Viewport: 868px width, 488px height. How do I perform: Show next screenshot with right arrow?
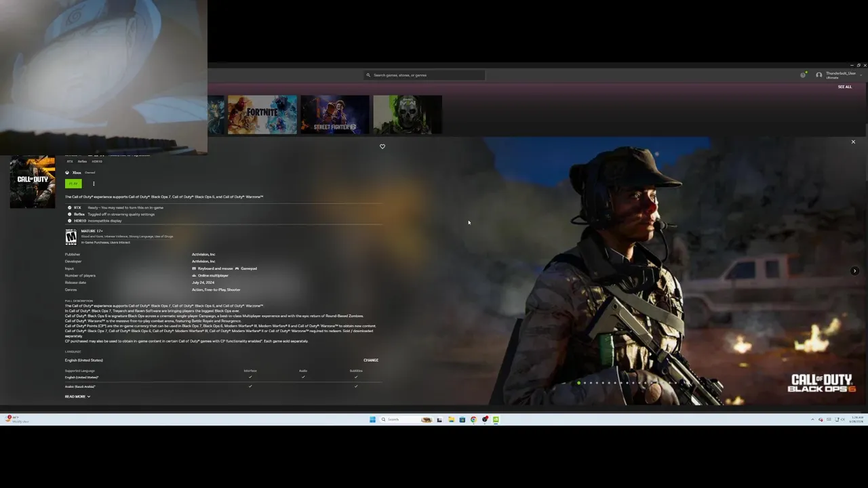coord(854,271)
